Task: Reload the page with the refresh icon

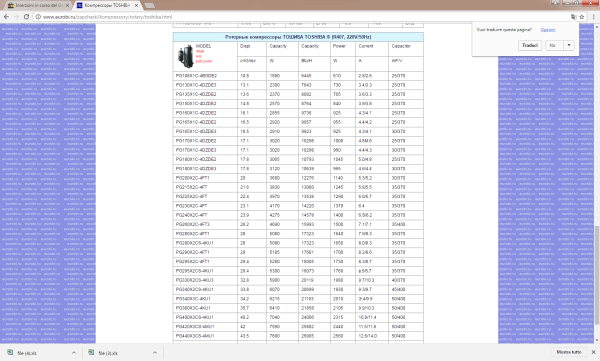Action: coord(26,17)
